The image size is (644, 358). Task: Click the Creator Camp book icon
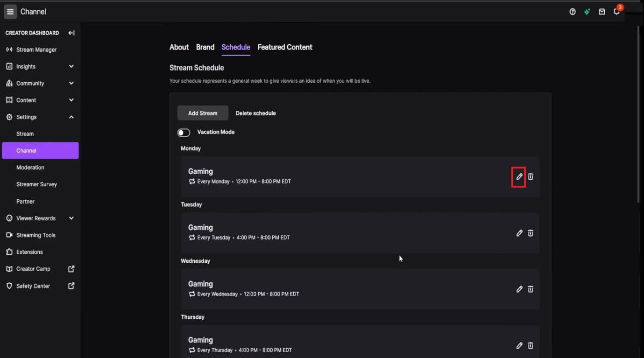[x=9, y=269]
